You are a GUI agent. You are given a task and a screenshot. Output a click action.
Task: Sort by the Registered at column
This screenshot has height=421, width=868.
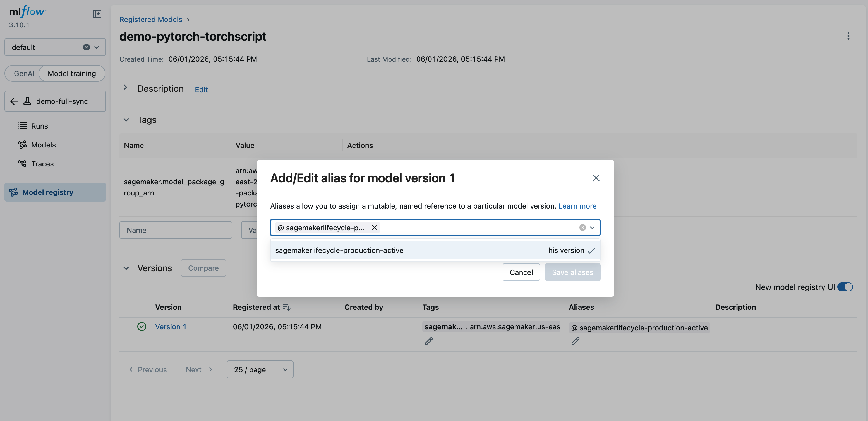click(x=262, y=307)
